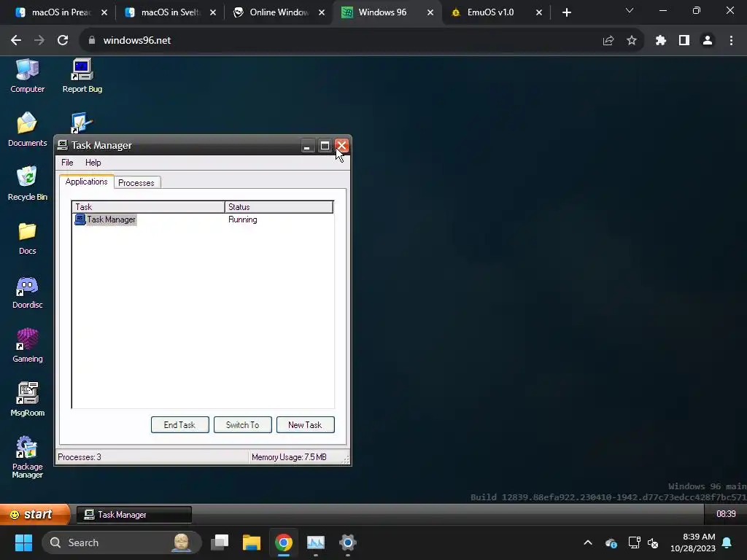Switch to the macOS in Svelte browser tab
747x560 pixels.
(170, 12)
